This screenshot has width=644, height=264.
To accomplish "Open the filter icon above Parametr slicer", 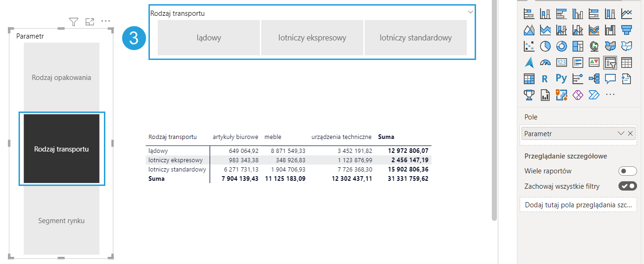I will [x=73, y=21].
